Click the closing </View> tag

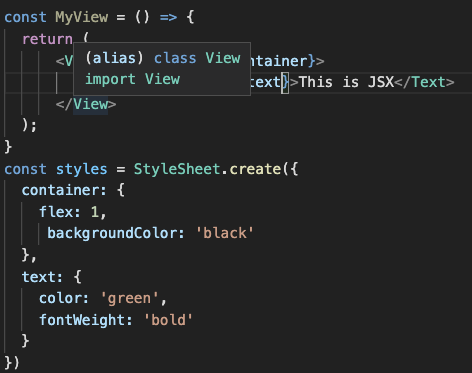point(86,104)
